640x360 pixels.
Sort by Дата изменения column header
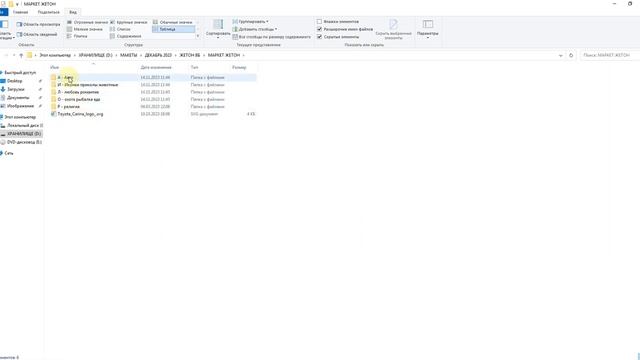(156, 67)
